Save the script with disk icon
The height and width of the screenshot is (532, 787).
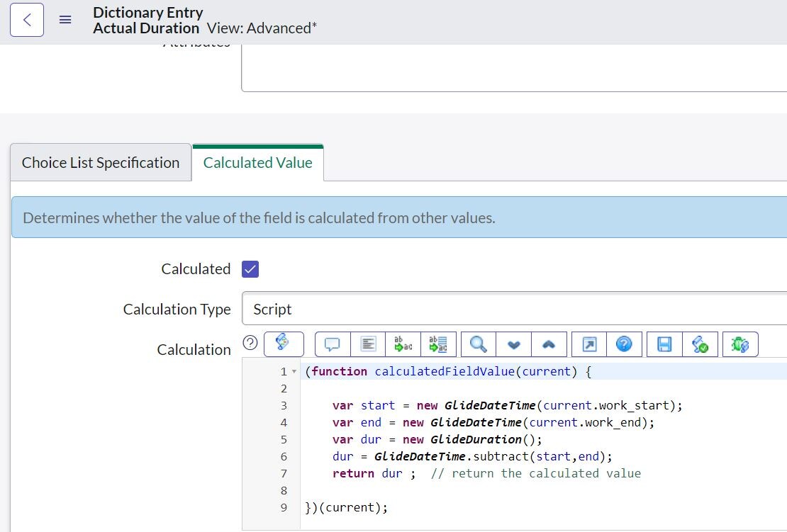(x=664, y=344)
